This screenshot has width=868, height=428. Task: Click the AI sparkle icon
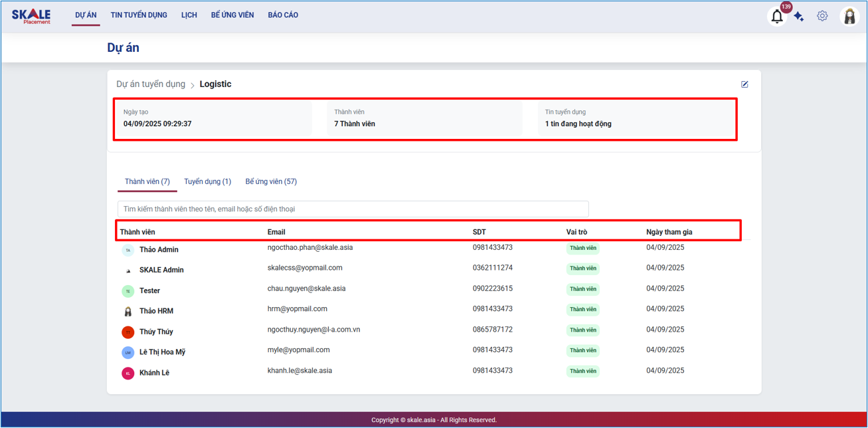[799, 17]
